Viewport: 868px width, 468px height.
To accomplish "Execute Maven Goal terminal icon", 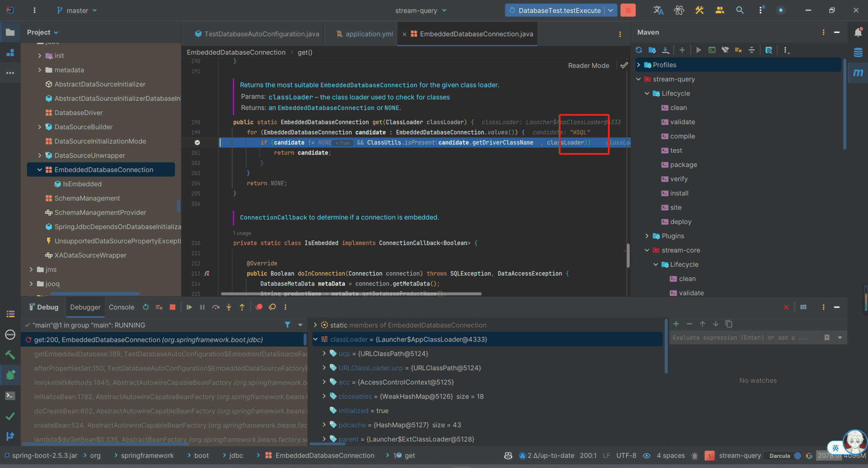I will point(712,50).
